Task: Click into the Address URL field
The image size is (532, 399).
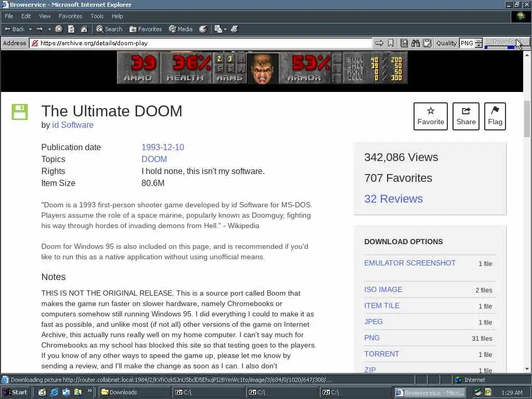Action: coord(201,43)
